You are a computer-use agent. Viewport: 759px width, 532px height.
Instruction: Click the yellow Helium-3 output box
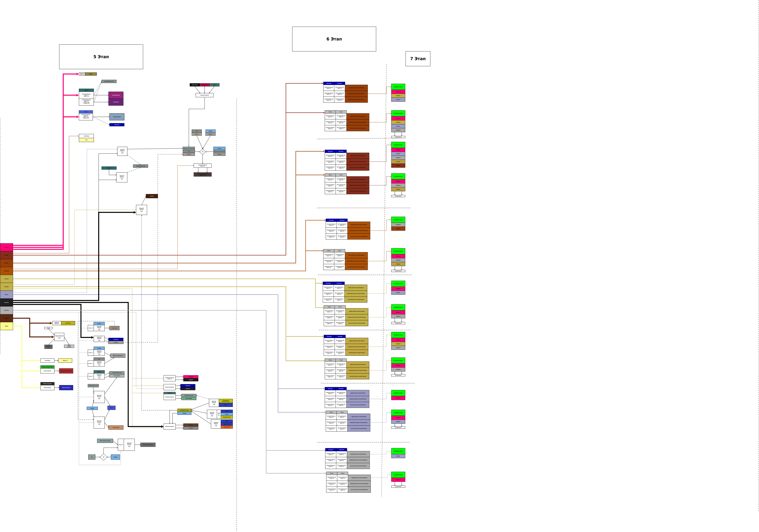(x=65, y=361)
